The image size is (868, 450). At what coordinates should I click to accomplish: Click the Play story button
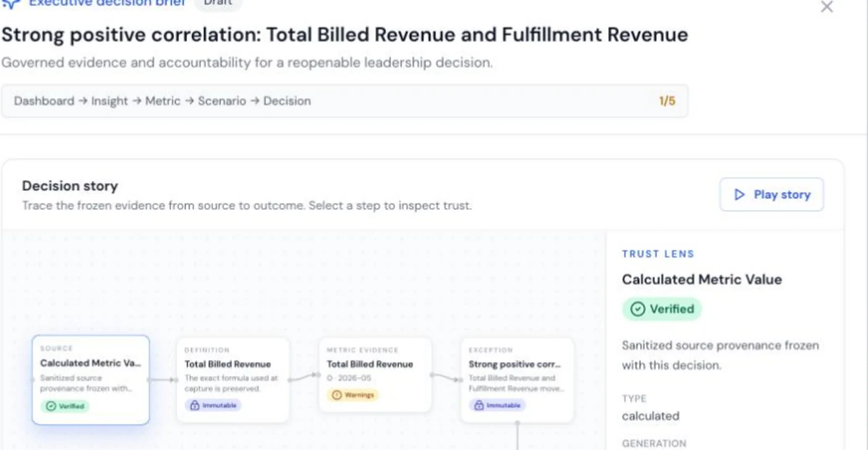pos(772,194)
